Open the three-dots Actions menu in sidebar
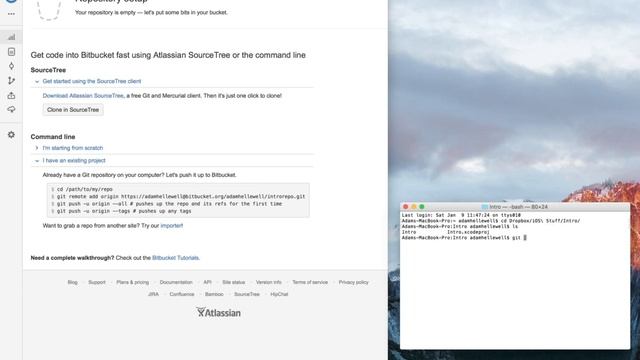 (11, 14)
